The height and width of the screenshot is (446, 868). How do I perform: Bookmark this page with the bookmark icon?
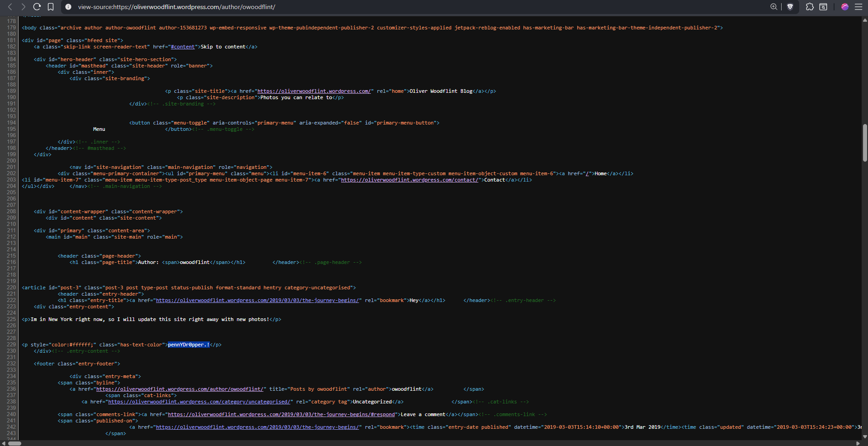(x=51, y=7)
